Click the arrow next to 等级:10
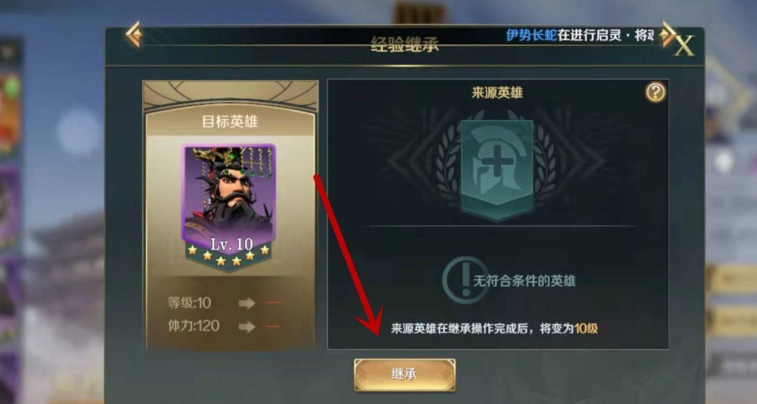 point(247,303)
